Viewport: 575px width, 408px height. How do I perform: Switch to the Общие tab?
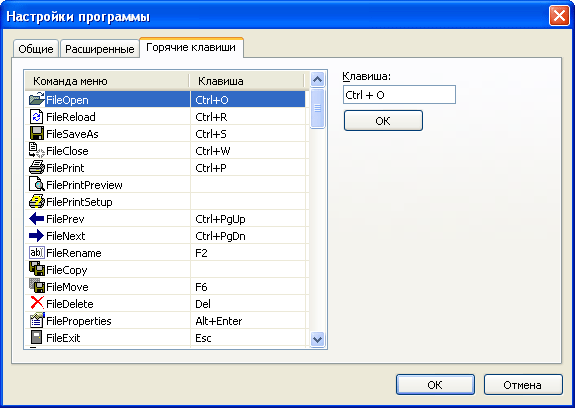pos(36,49)
